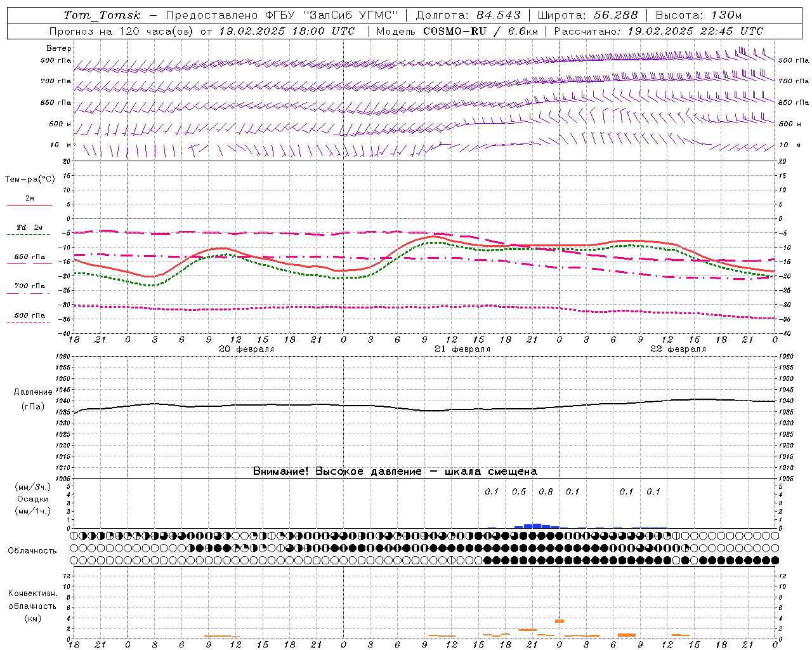Click the "Рассчитано: 19.02.2025 22:45 UTC" timestamp
The image size is (812, 650).
(658, 31)
